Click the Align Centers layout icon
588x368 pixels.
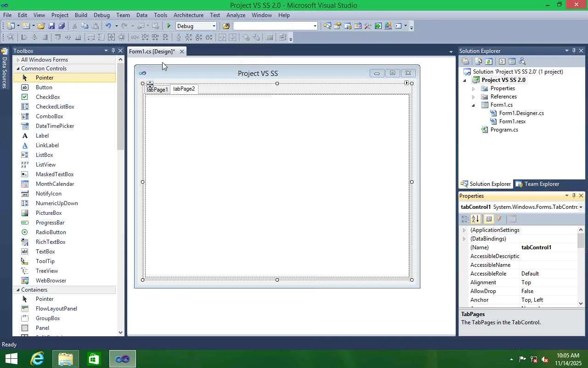click(x=34, y=38)
